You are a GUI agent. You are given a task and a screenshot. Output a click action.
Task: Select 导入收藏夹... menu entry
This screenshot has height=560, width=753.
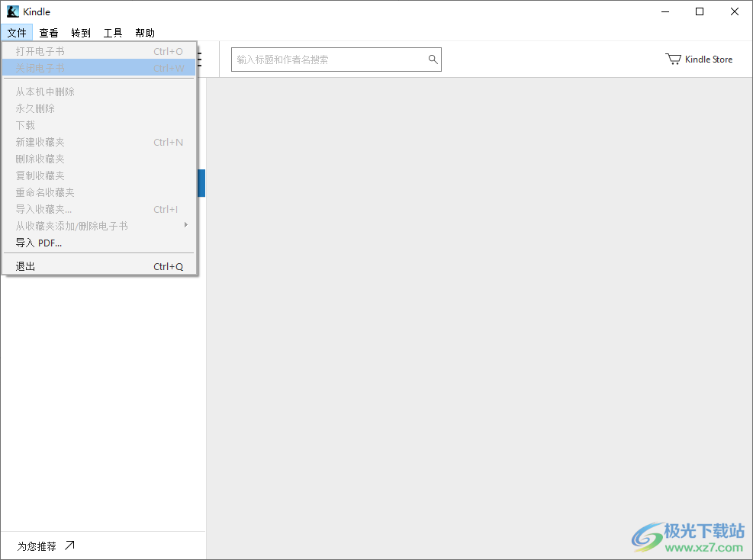point(99,209)
